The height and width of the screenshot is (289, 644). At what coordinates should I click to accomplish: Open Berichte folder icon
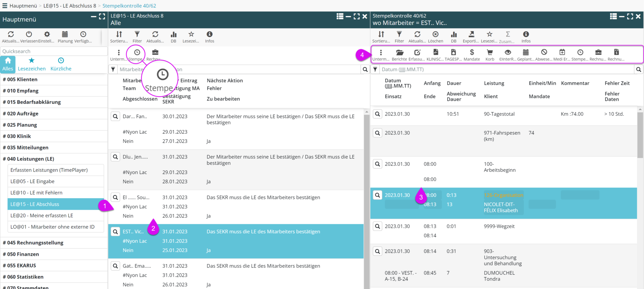(399, 55)
